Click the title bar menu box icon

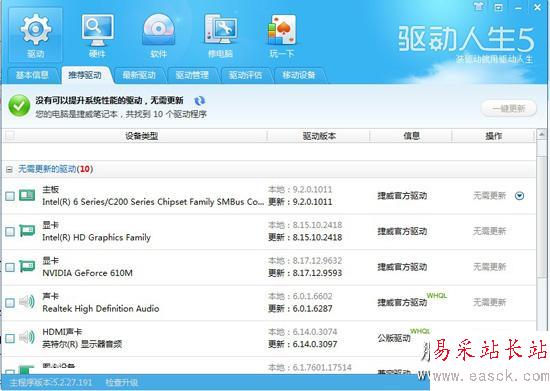[x=498, y=7]
